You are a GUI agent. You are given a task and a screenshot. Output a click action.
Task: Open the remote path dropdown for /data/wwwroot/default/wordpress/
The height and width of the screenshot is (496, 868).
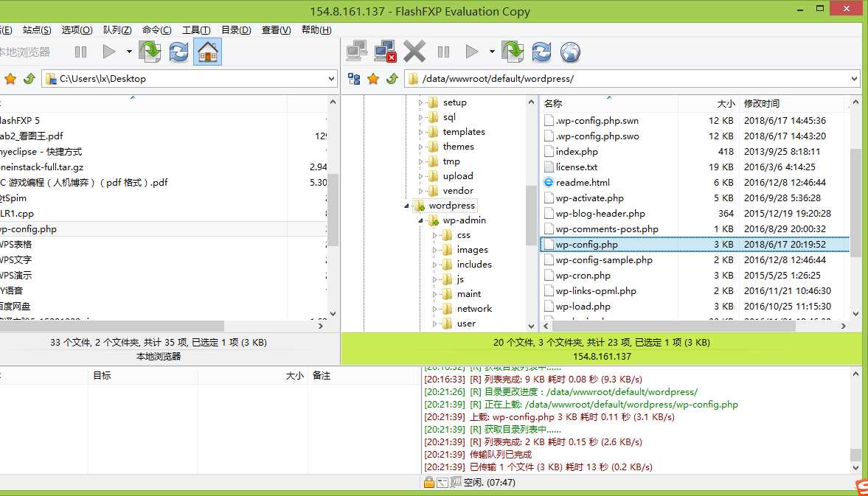point(854,79)
